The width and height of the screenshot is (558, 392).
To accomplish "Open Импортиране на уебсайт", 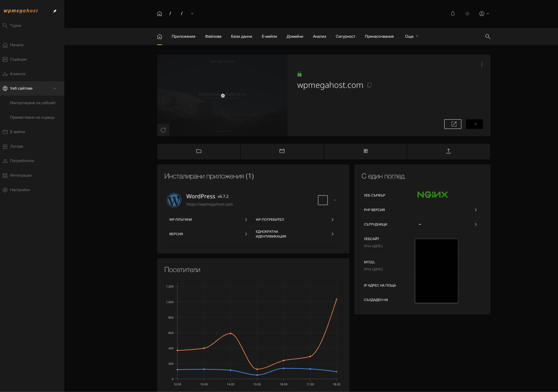I will [x=33, y=103].
